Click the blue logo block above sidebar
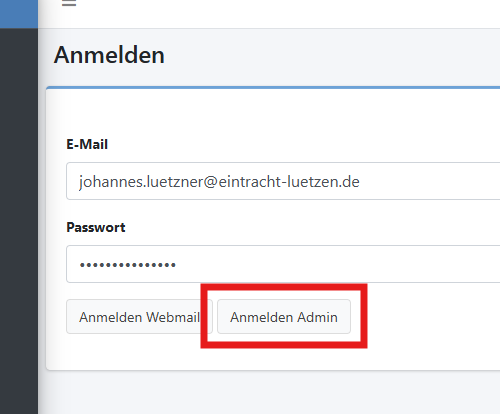Screen dimensions: 500x414 19,14
